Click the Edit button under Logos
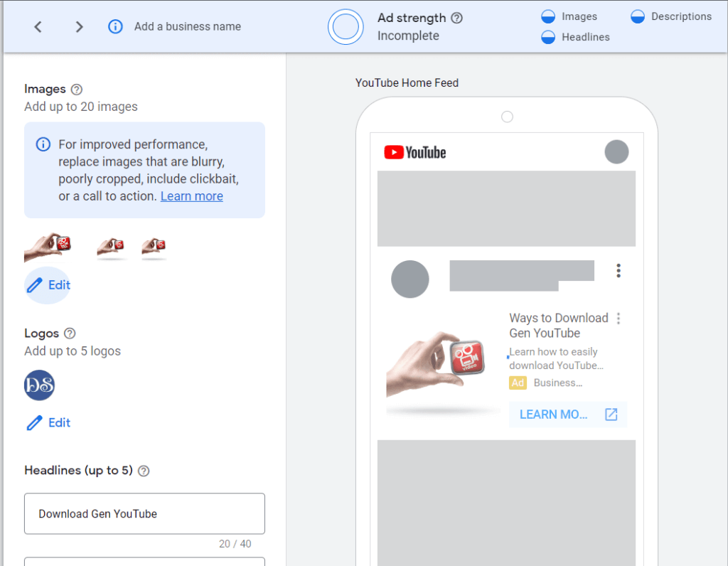 coord(49,423)
